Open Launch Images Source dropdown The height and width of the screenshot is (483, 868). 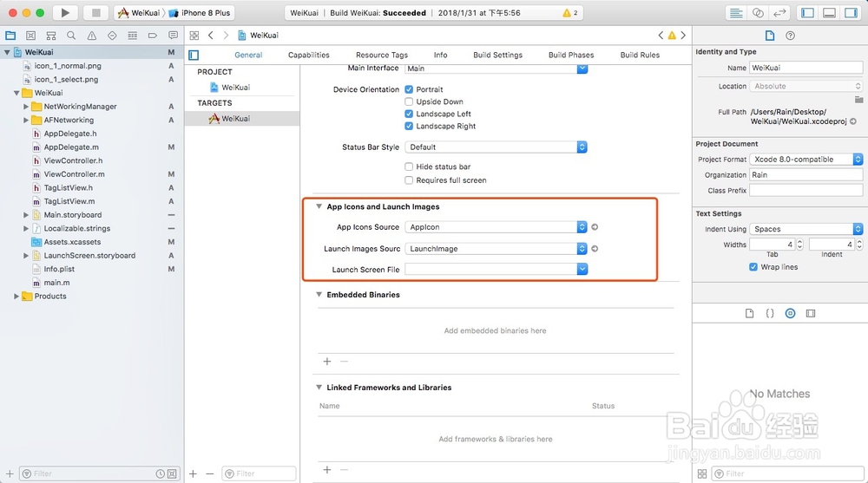[x=496, y=248]
